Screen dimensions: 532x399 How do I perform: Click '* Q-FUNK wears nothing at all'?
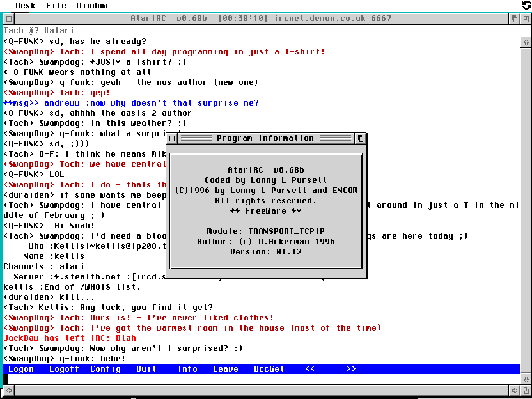(77, 72)
